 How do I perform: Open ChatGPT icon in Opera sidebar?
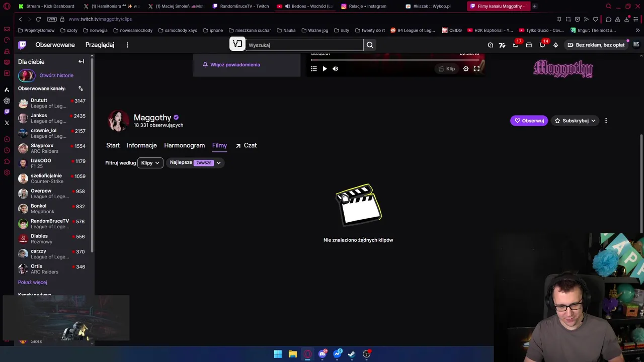7,101
